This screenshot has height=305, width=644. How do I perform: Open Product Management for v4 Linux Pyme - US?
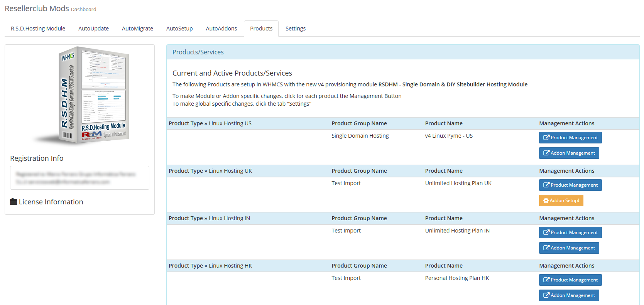coord(570,138)
